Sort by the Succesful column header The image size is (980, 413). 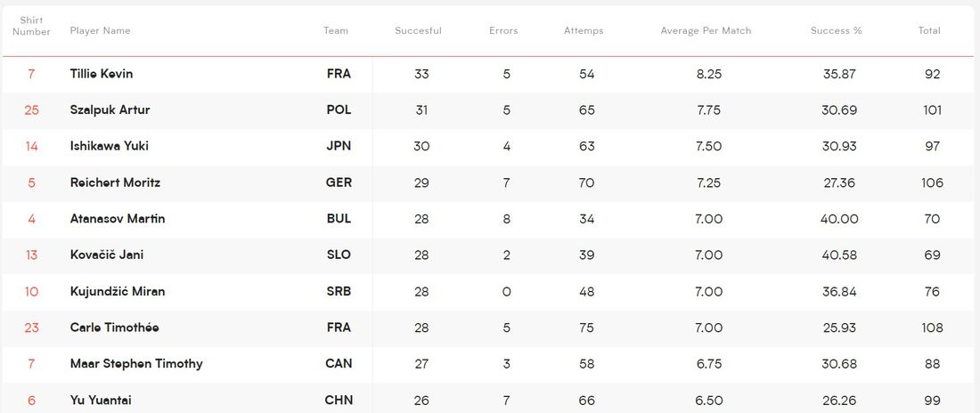pyautogui.click(x=418, y=30)
